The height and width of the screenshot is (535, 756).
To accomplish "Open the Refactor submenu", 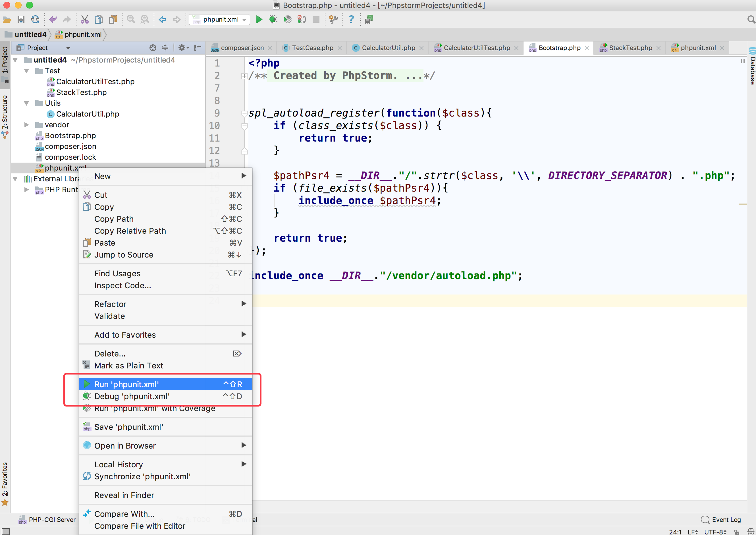I will click(166, 304).
